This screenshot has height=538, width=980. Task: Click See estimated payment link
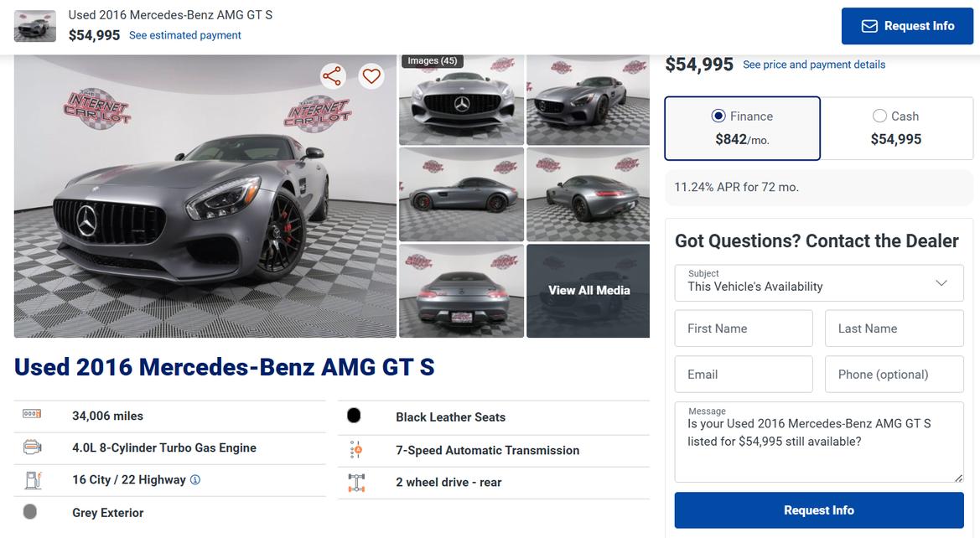pyautogui.click(x=185, y=35)
